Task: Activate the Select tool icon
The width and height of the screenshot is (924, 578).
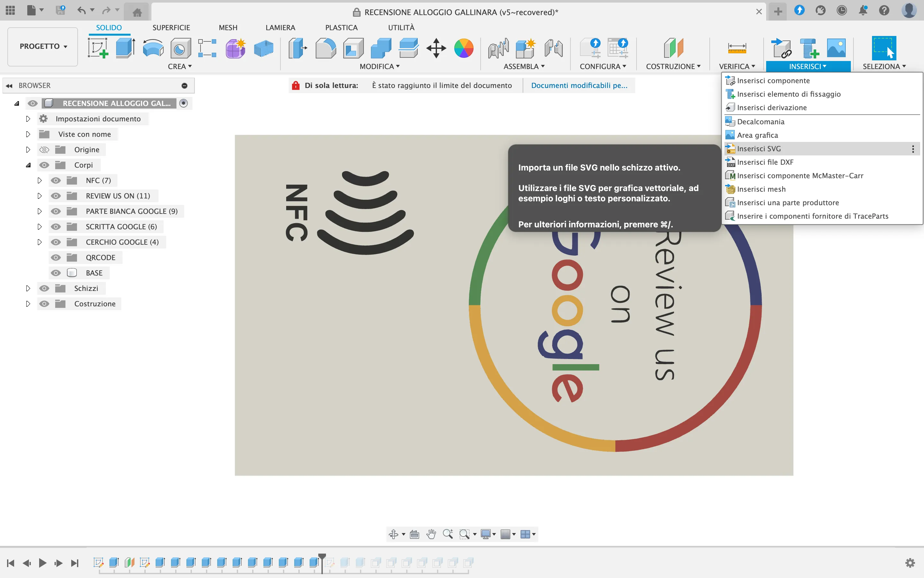Action: (x=884, y=48)
